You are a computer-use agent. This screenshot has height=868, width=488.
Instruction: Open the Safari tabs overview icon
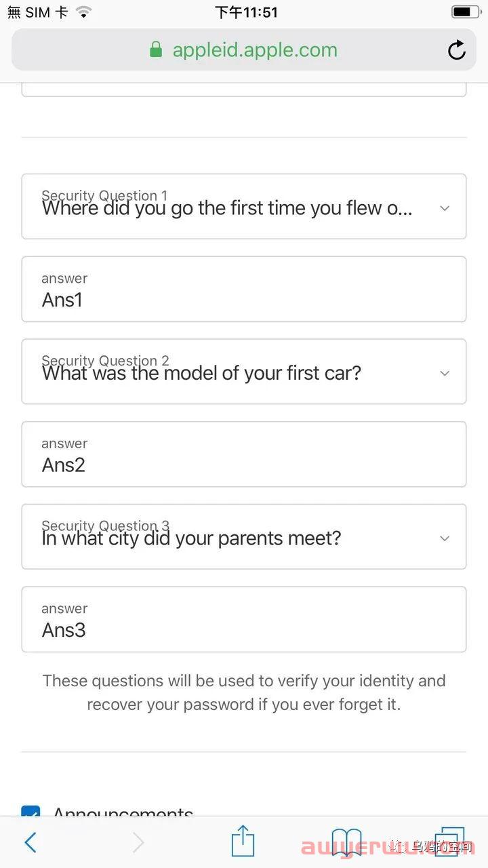tap(449, 841)
